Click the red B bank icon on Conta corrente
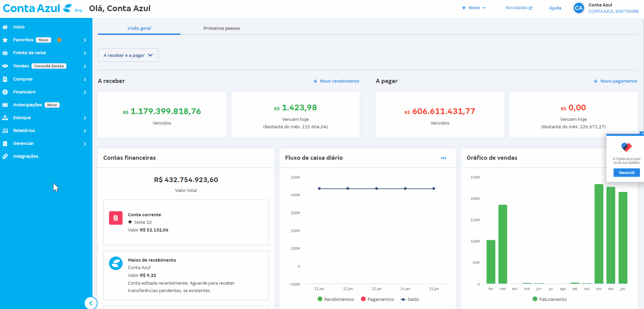 116,218
